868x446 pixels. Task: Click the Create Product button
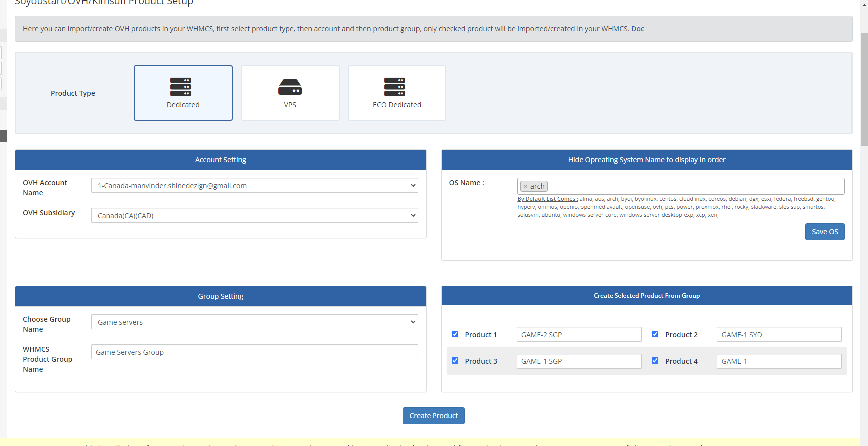pyautogui.click(x=434, y=416)
